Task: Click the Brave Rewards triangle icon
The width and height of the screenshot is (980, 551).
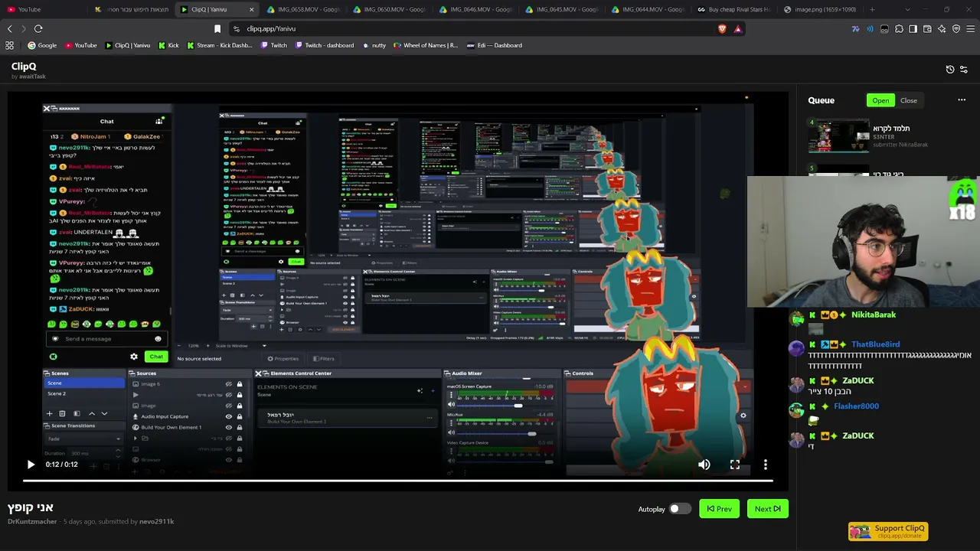Action: 737,28
